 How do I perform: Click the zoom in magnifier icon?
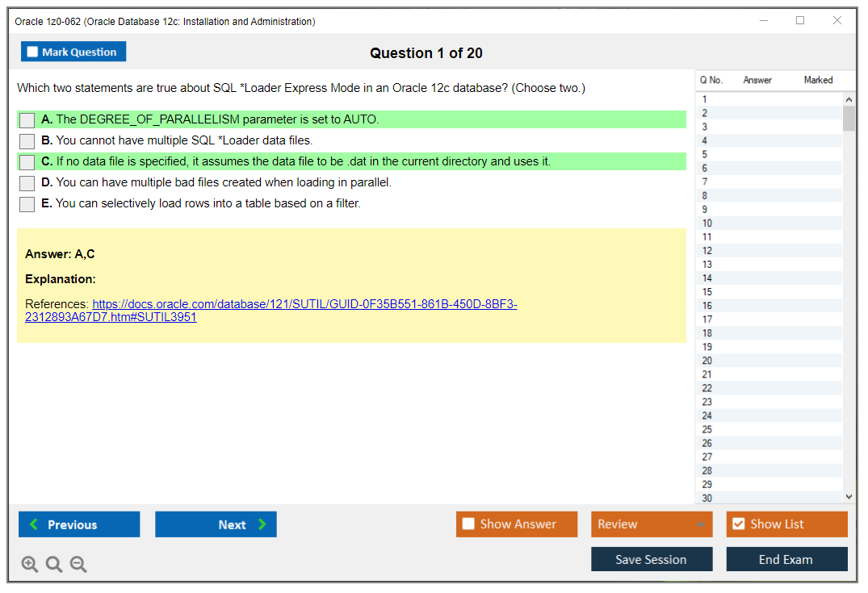coord(30,565)
